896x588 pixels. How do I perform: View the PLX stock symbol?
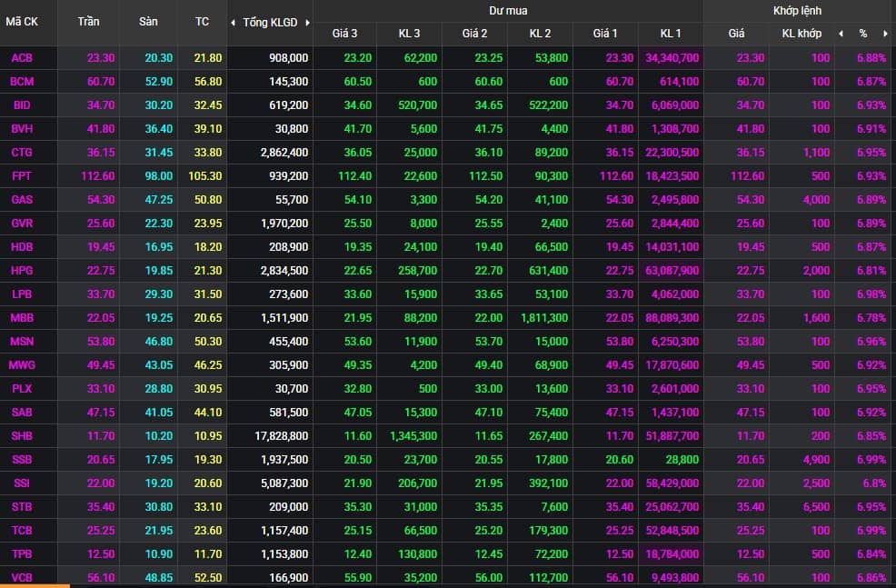click(22, 389)
